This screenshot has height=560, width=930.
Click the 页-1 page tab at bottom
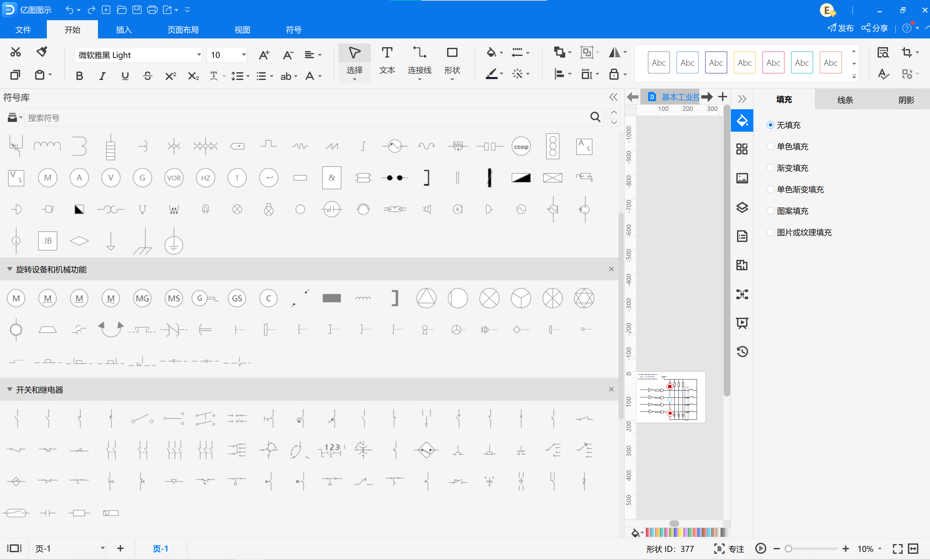(x=160, y=549)
